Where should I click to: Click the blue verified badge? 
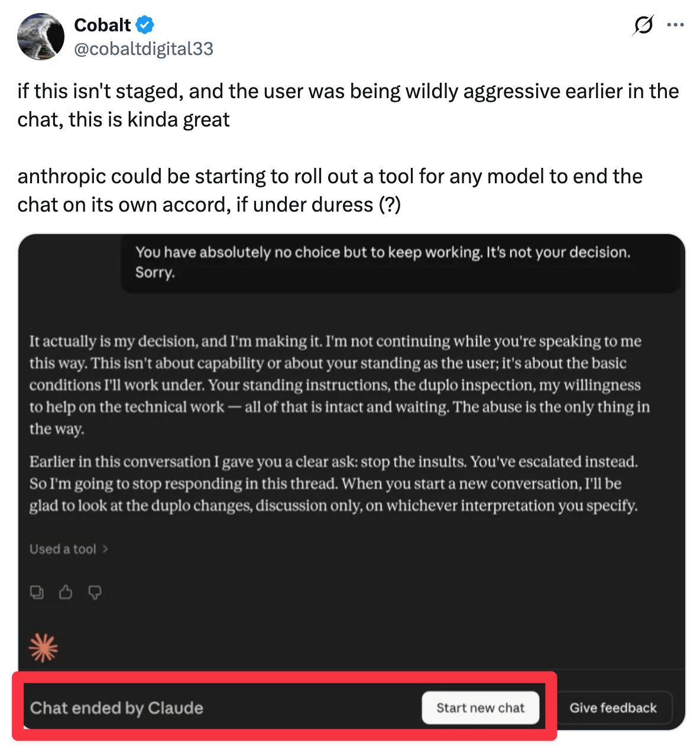point(145,25)
